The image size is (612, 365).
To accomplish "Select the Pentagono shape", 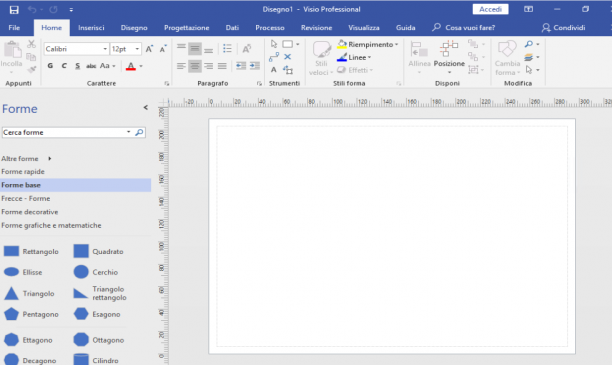I will coord(31,314).
